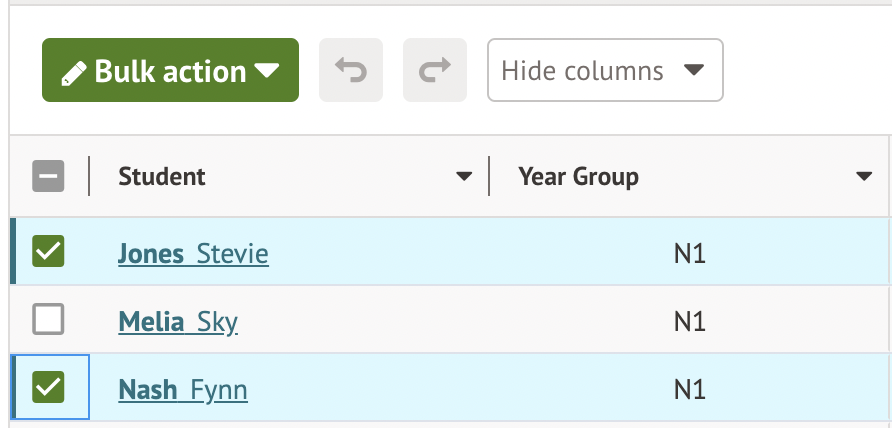Toggle the select-all header checkbox
892x428 pixels.
tap(48, 176)
